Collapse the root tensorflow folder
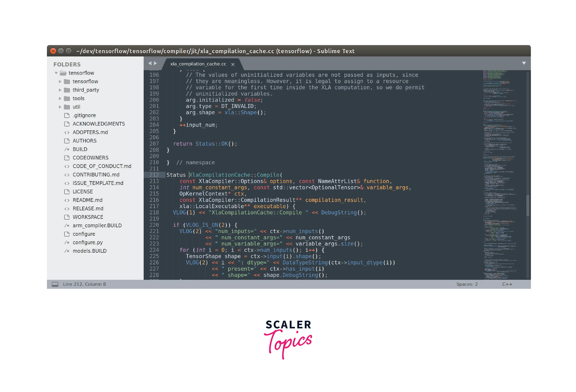576x392 pixels. click(x=56, y=73)
